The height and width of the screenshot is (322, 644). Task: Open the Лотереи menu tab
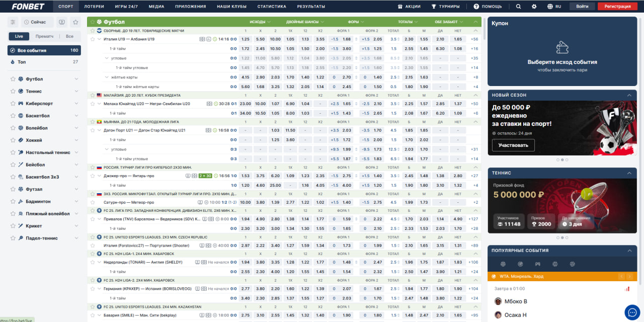click(x=94, y=7)
